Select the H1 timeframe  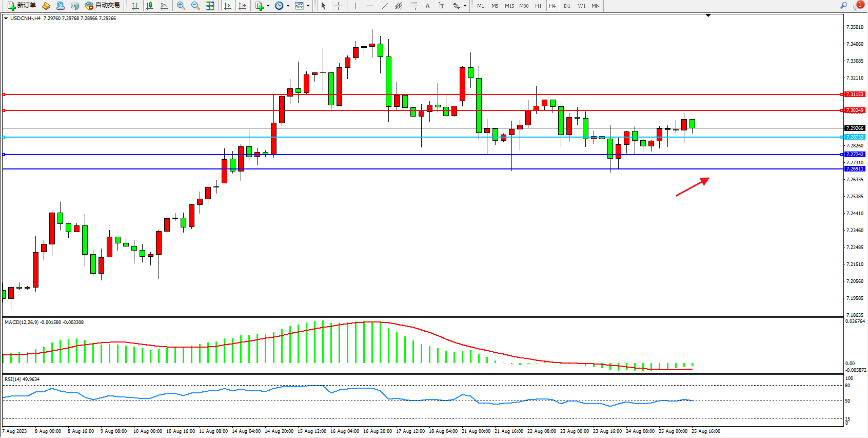(x=538, y=6)
